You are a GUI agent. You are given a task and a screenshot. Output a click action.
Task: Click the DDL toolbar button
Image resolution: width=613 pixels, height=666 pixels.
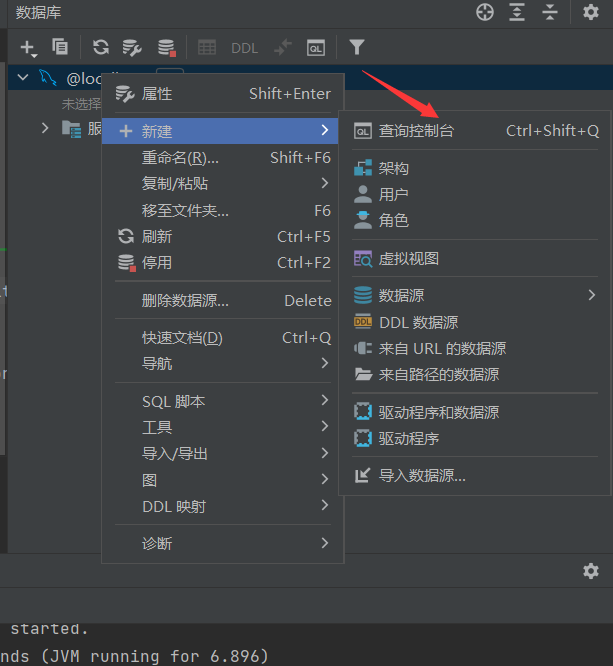click(244, 48)
